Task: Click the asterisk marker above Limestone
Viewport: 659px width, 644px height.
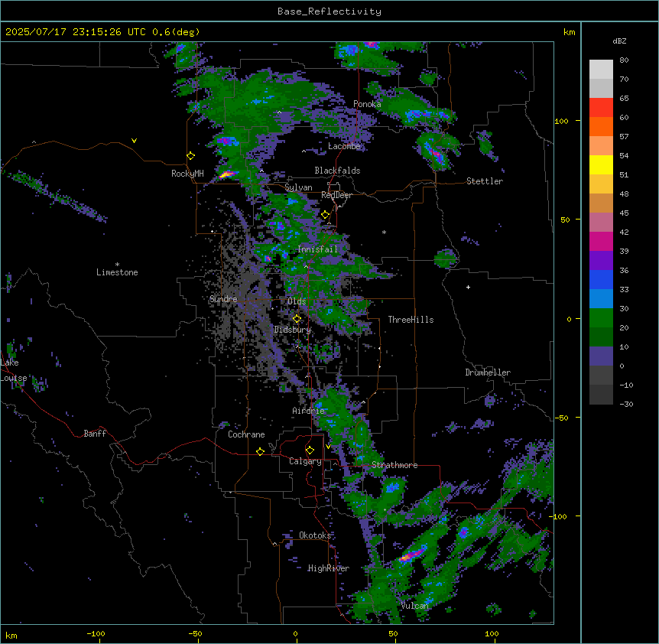Action: click(x=117, y=265)
